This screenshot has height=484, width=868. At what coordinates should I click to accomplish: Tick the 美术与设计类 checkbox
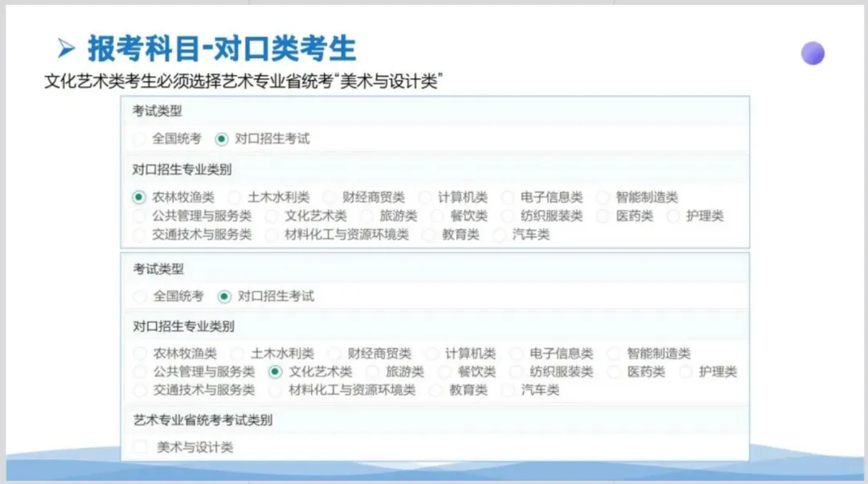141,446
